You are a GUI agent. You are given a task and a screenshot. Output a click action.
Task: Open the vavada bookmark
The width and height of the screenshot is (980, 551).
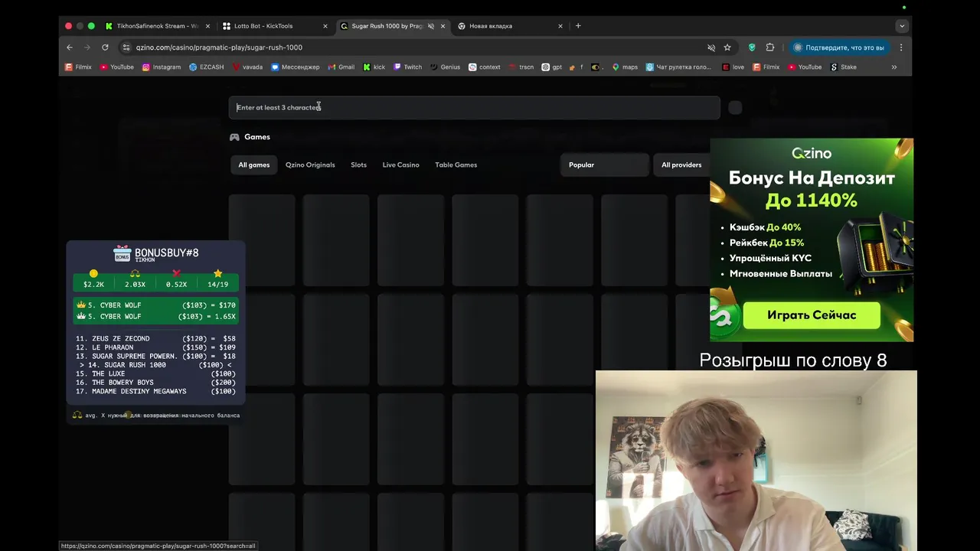click(x=247, y=67)
